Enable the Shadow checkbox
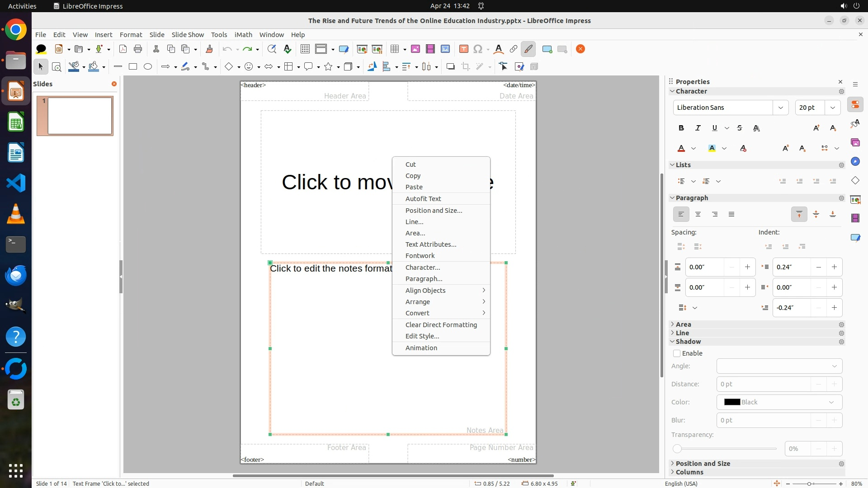The width and height of the screenshot is (868, 488). tap(677, 353)
